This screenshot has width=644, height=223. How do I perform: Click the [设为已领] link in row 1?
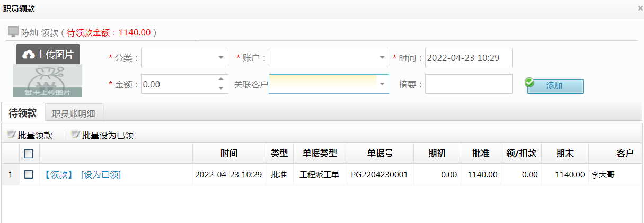(101, 174)
